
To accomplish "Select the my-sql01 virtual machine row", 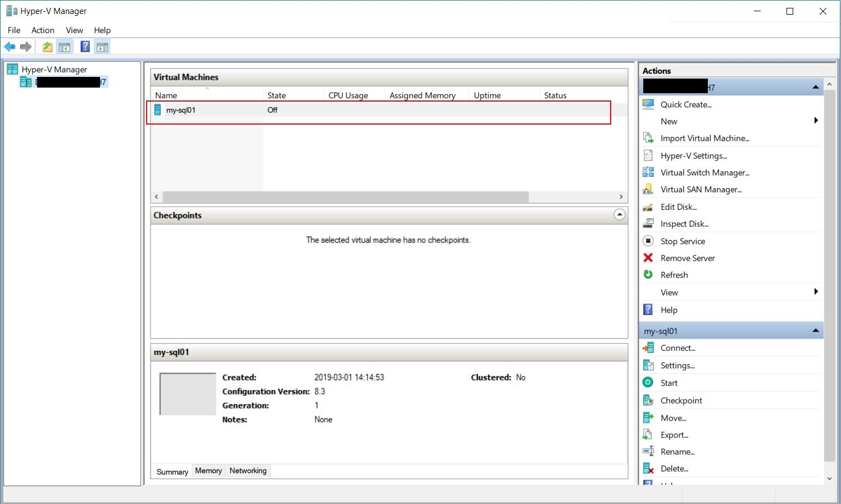I will pyautogui.click(x=389, y=110).
